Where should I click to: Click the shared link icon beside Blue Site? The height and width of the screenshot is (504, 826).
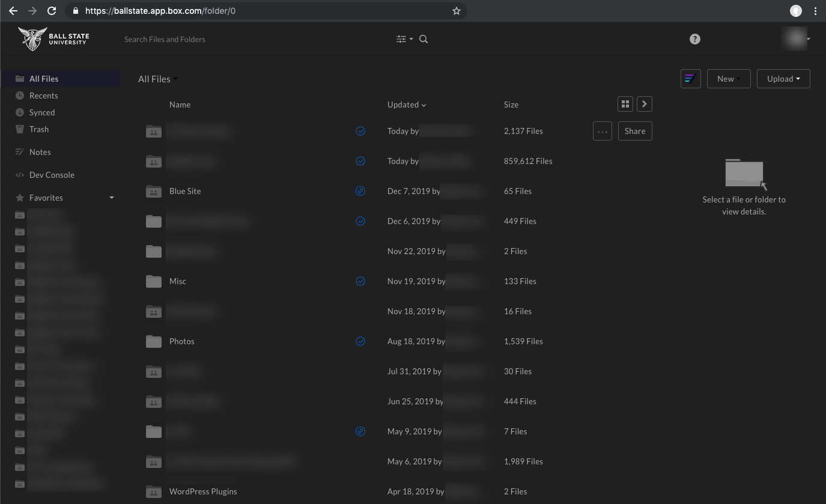tap(360, 191)
